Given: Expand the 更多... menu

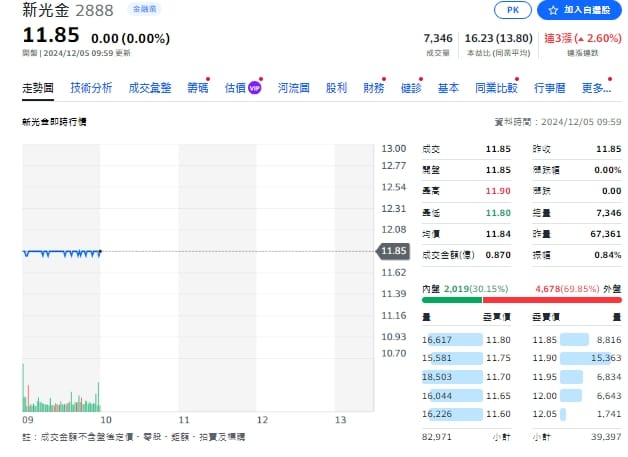Looking at the screenshot, I should [596, 88].
